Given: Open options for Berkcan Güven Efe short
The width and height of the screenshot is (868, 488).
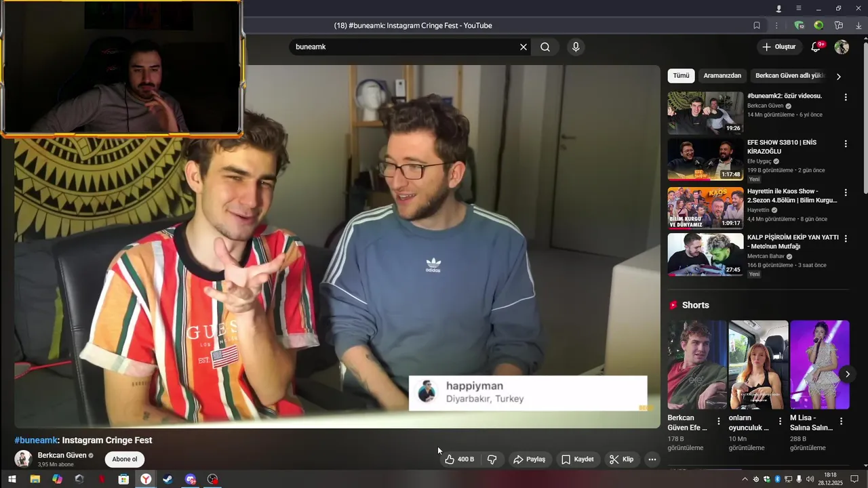Looking at the screenshot, I should coord(719,421).
